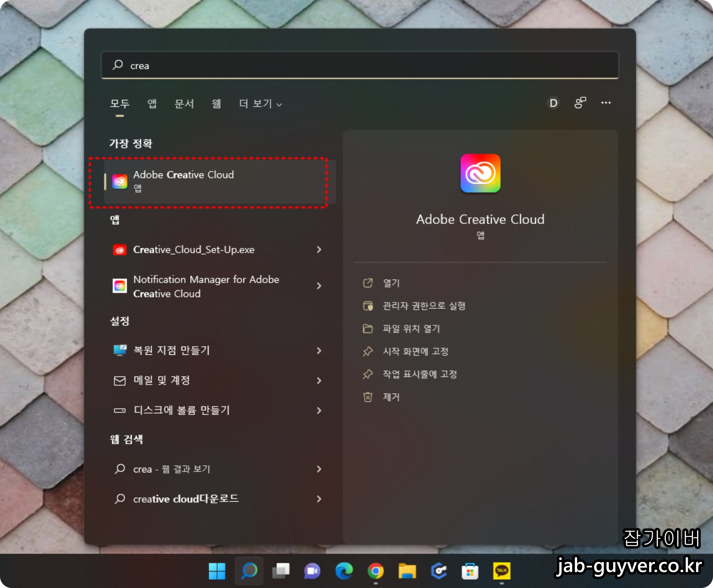Open Adobe Creative Cloud best match result
The height and width of the screenshot is (588, 713).
click(220, 182)
